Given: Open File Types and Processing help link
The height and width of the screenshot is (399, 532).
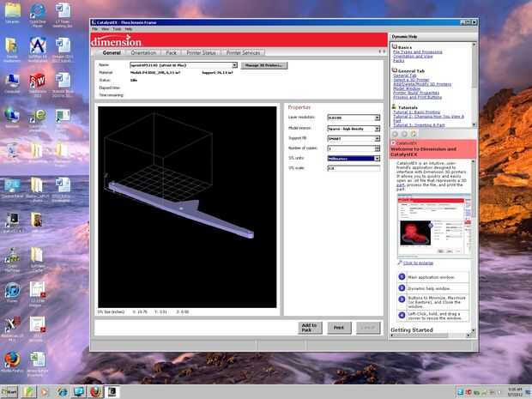Looking at the screenshot, I should pyautogui.click(x=418, y=51).
